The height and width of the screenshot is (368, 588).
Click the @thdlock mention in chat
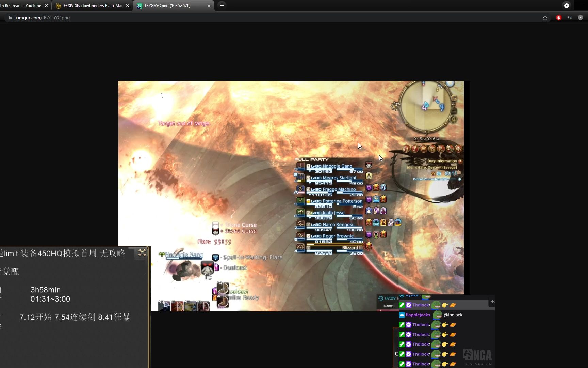coord(453,315)
